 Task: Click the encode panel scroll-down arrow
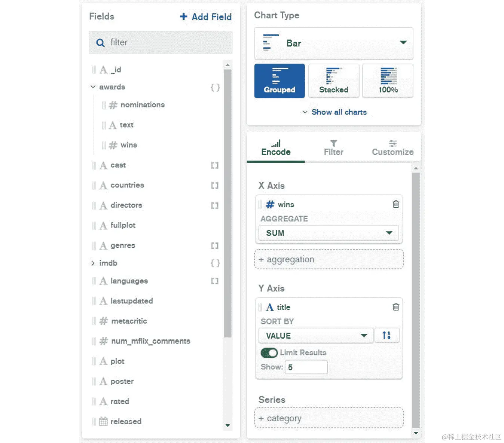416,433
